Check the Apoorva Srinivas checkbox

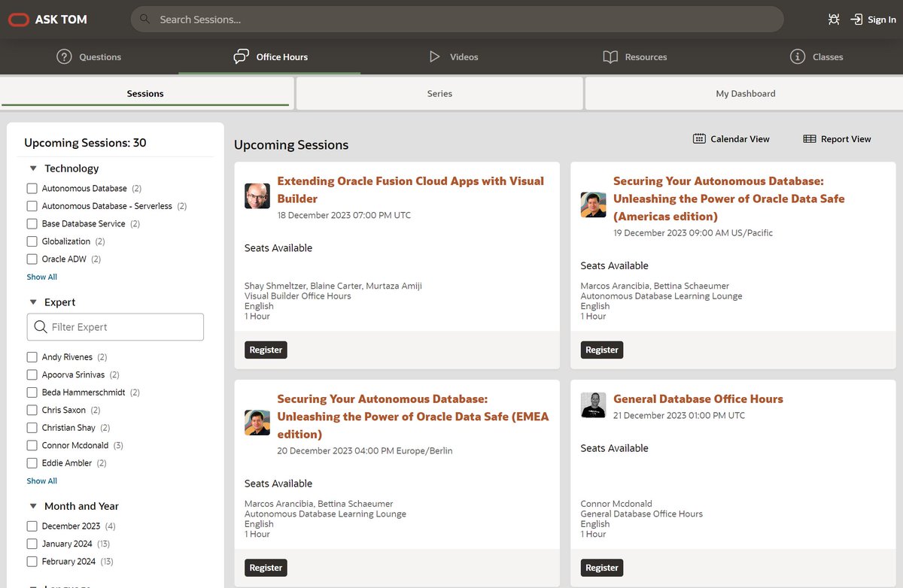pyautogui.click(x=32, y=374)
